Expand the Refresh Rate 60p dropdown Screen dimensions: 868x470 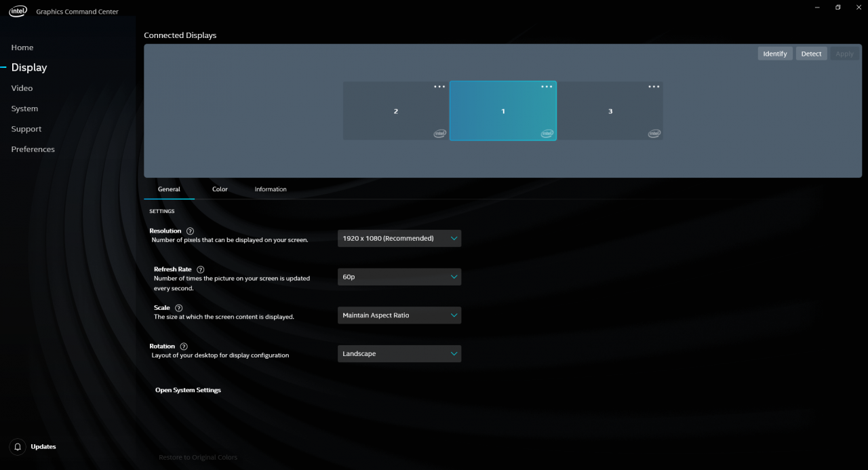click(399, 277)
